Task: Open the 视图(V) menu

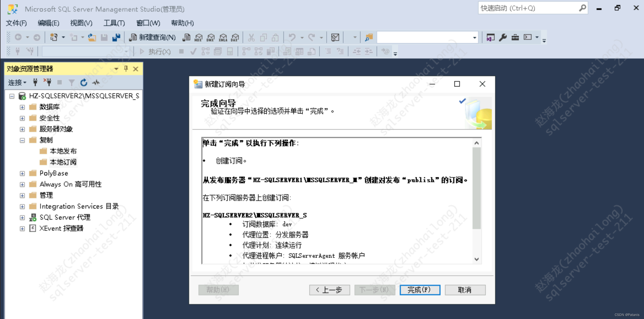Action: (x=81, y=23)
